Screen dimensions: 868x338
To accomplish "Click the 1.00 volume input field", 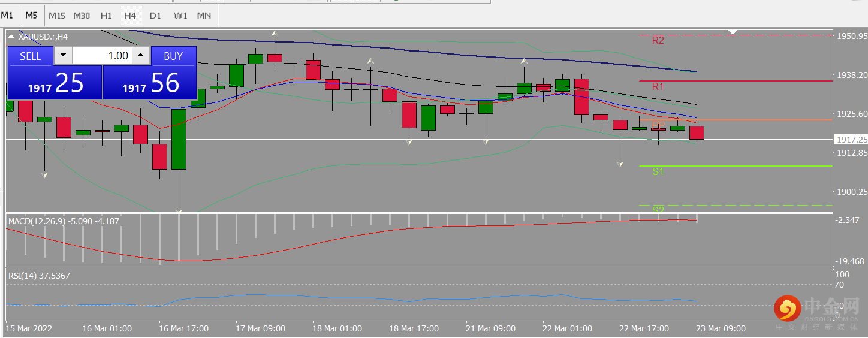I will (x=102, y=56).
